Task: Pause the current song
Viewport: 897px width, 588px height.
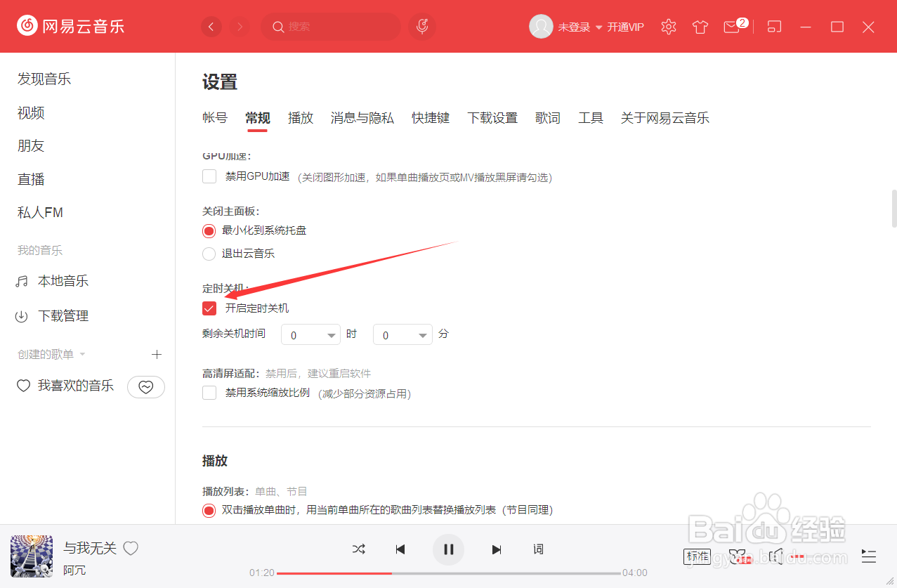Action: [x=449, y=549]
